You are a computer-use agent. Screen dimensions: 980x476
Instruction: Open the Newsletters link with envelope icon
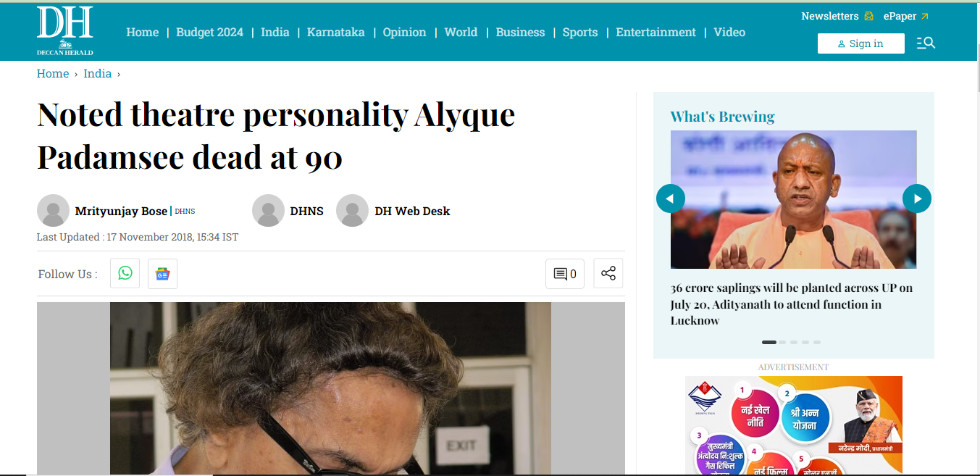(837, 16)
